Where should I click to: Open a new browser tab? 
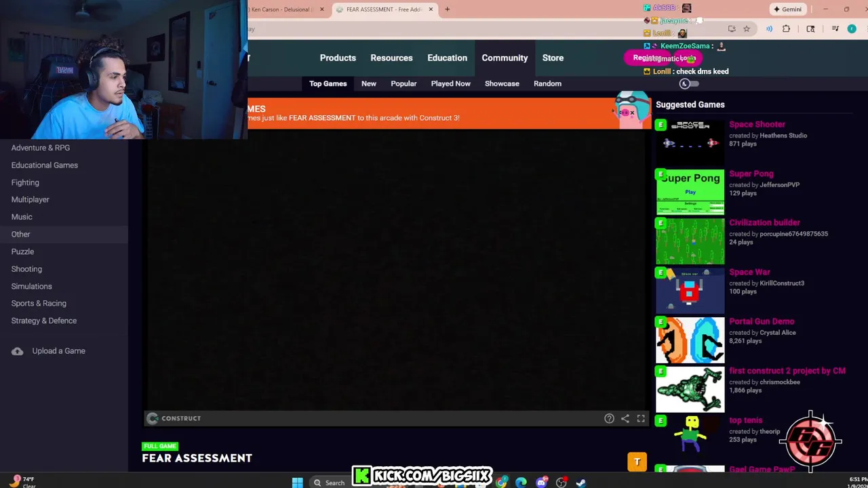point(447,9)
